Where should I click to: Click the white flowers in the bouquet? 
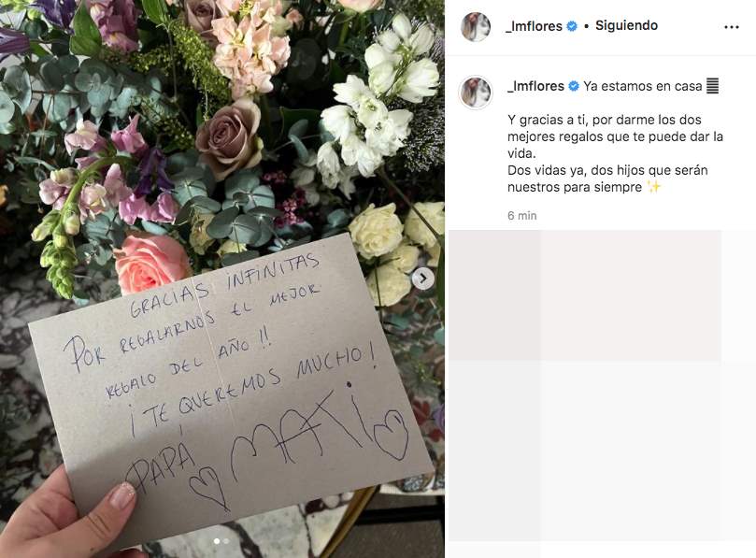381,96
